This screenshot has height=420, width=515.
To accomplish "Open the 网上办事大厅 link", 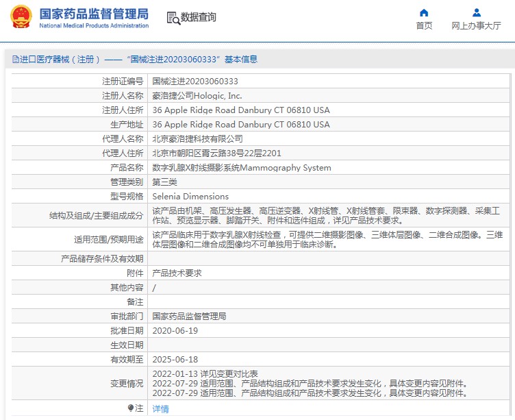I will (x=476, y=25).
